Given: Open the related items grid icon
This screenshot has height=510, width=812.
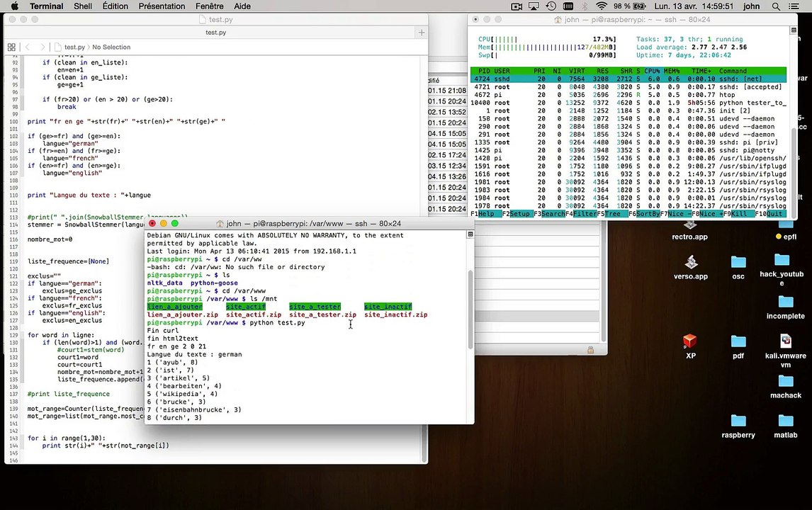Looking at the screenshot, I should tap(11, 47).
